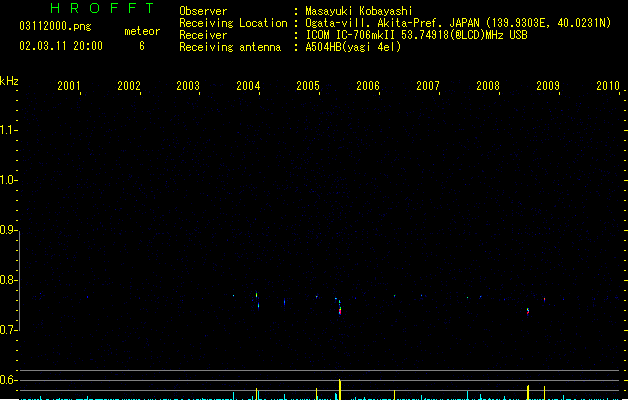
Task: Click the tallest yellow intensity spike
Action: click(x=340, y=389)
